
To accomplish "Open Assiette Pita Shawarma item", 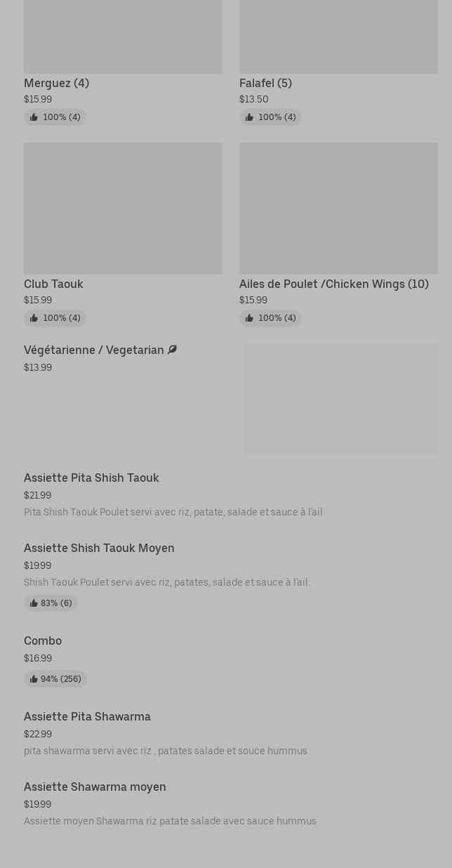I will 87,717.
